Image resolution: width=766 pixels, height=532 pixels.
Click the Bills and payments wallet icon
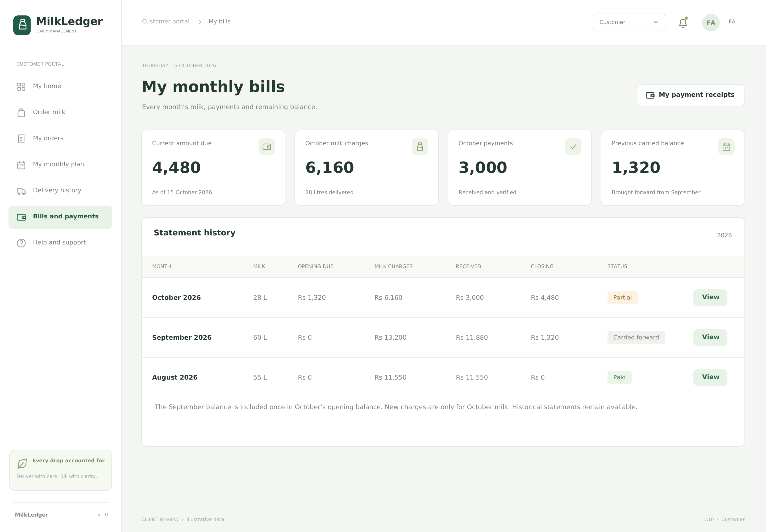[21, 217]
